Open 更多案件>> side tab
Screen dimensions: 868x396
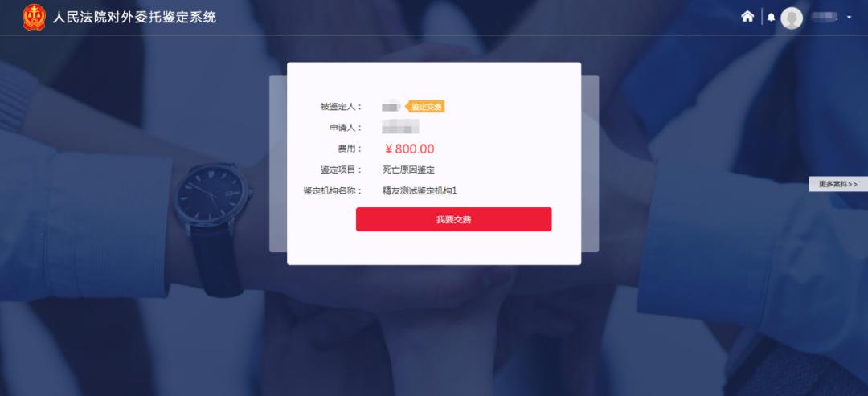838,184
